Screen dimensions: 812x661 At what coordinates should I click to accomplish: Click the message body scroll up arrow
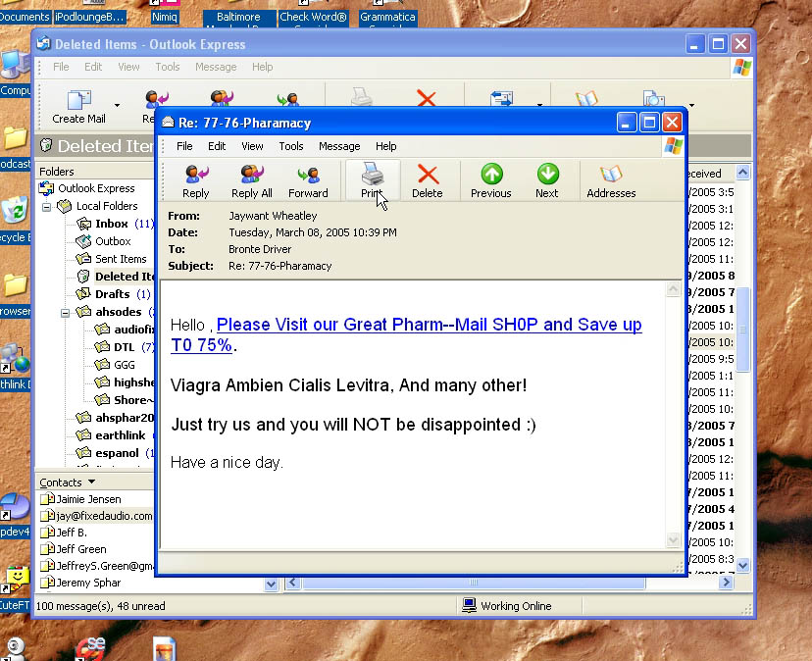coord(673,289)
